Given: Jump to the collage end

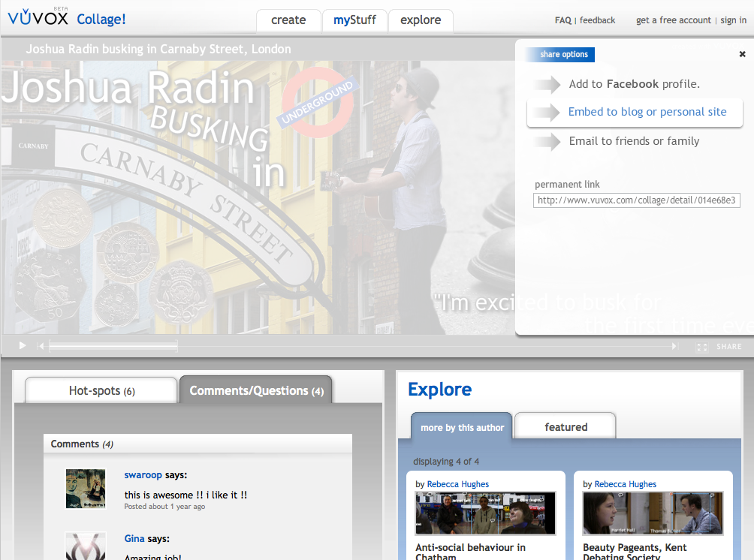Looking at the screenshot, I should (675, 346).
